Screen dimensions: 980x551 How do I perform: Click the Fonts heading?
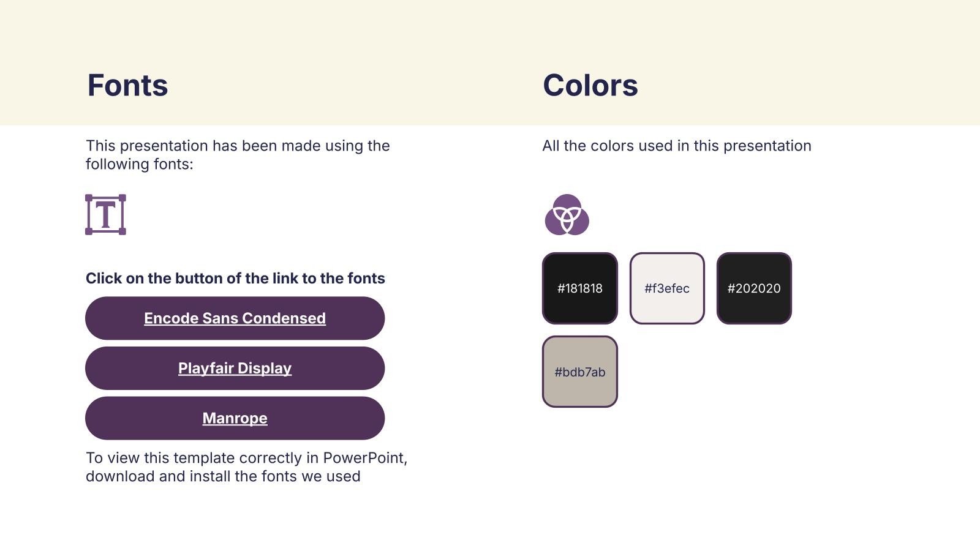click(x=127, y=85)
